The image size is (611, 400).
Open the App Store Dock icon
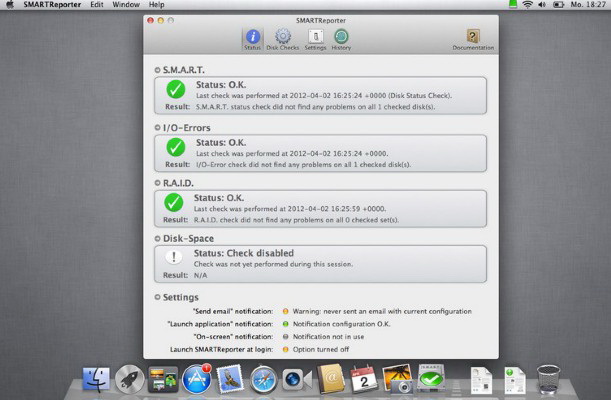click(x=197, y=379)
